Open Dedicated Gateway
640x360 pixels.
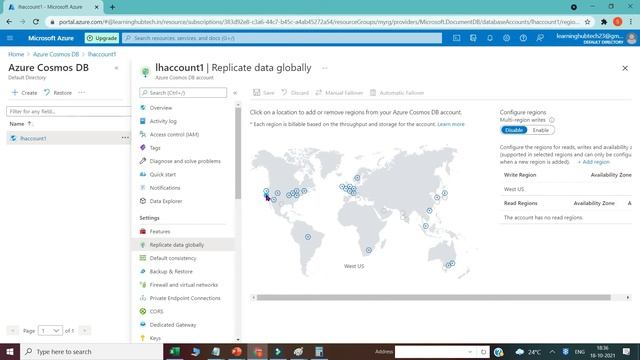[173, 325]
